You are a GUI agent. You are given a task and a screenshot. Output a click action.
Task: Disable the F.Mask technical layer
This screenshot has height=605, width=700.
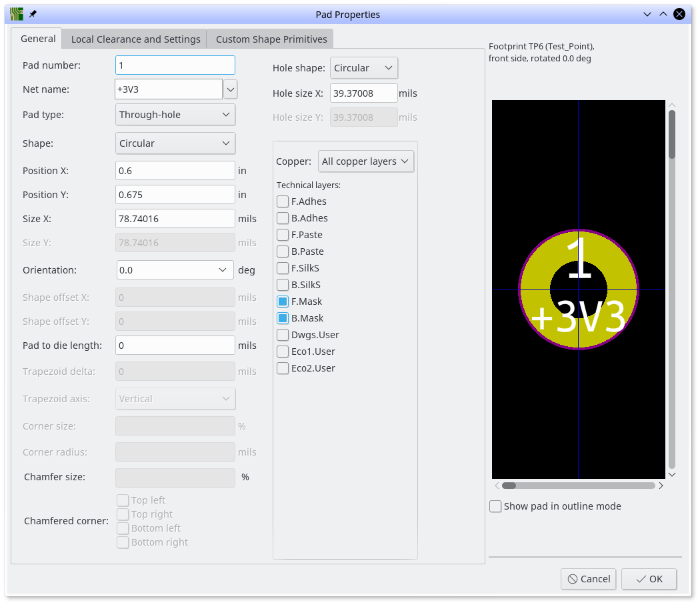tap(283, 301)
